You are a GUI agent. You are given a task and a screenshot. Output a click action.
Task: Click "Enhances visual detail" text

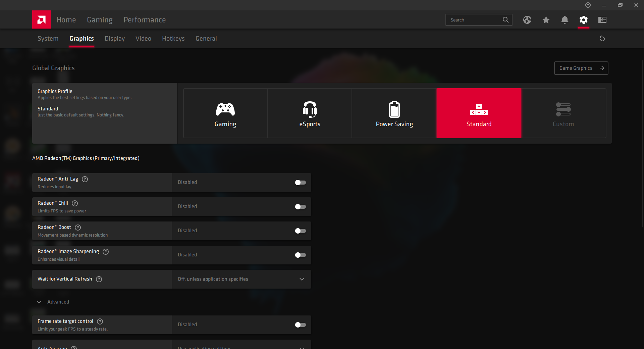tap(59, 259)
